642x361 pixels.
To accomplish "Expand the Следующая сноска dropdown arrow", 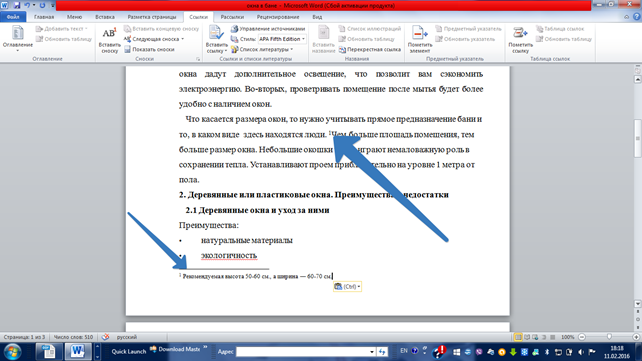I will 183,39.
